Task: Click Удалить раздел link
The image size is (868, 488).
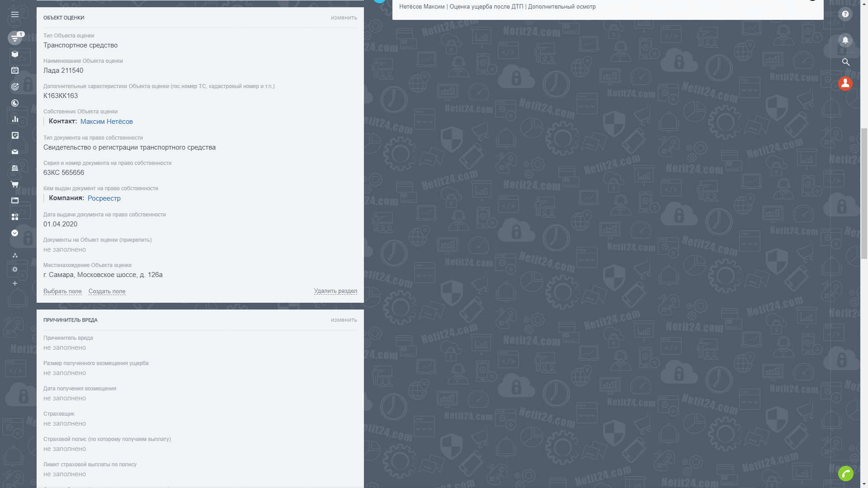Action: 335,291
